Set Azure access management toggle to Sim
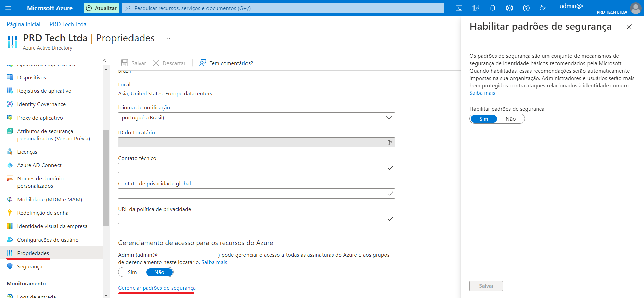The width and height of the screenshot is (644, 298). [x=132, y=272]
